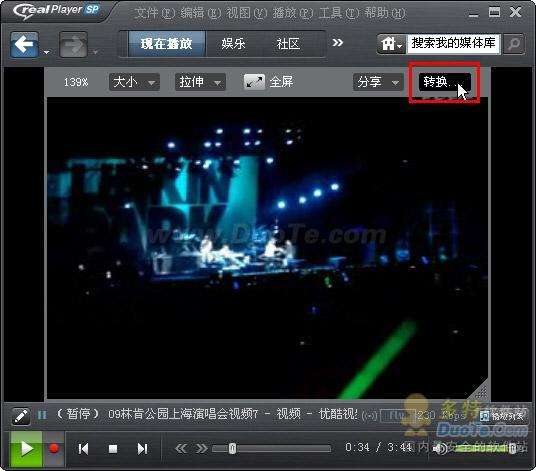Open the back button history dropdown arrow
Image resolution: width=536 pixels, height=471 pixels.
tap(47, 52)
